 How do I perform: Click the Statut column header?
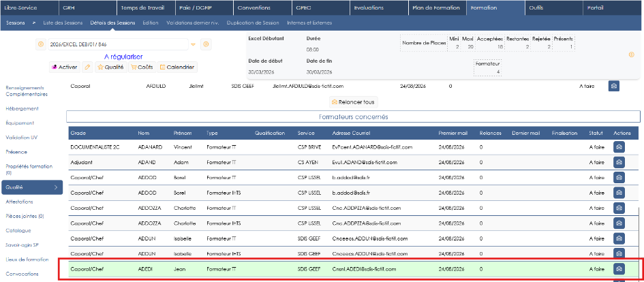pos(596,133)
